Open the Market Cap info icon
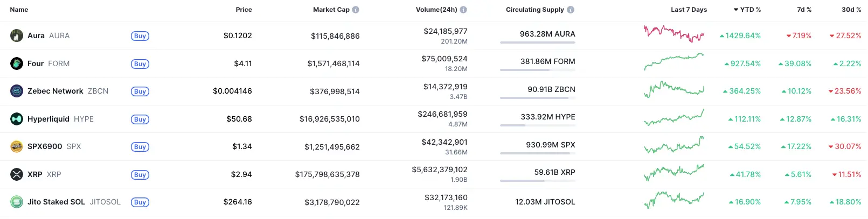This screenshot has height=219, width=868. pos(356,10)
